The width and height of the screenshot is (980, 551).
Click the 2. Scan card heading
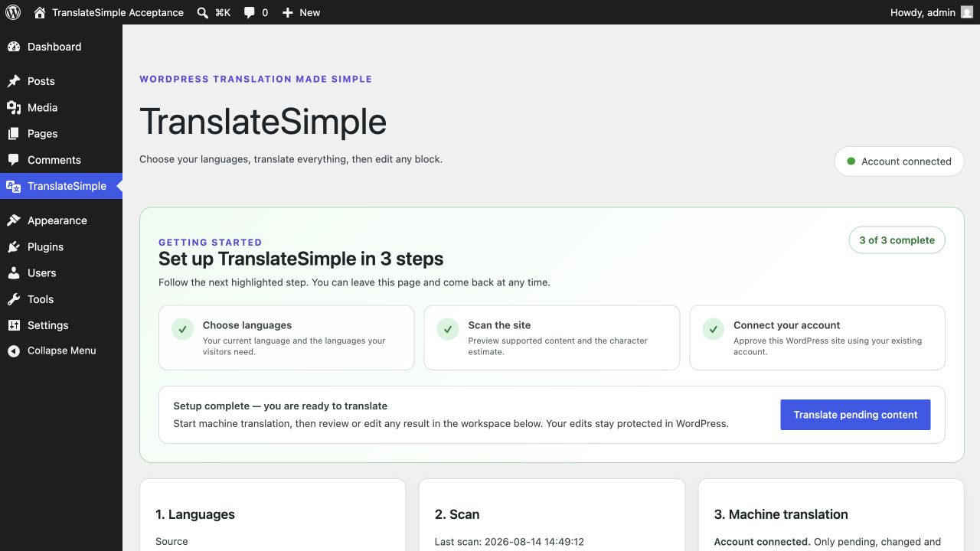coord(457,514)
